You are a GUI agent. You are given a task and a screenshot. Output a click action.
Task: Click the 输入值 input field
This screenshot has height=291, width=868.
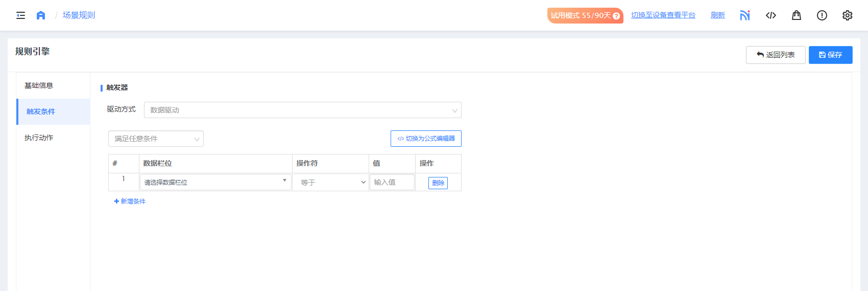tap(392, 182)
